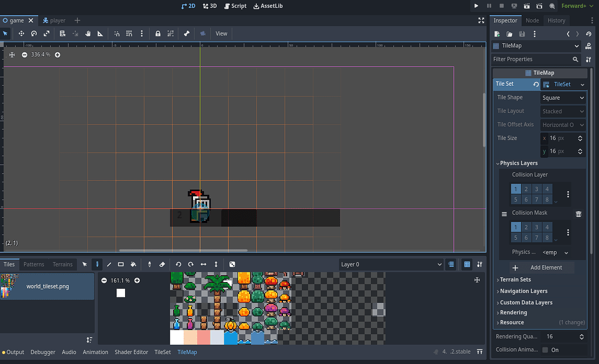The image size is (599, 364).
Task: Select the Scale mode tool
Action: [x=47, y=33]
